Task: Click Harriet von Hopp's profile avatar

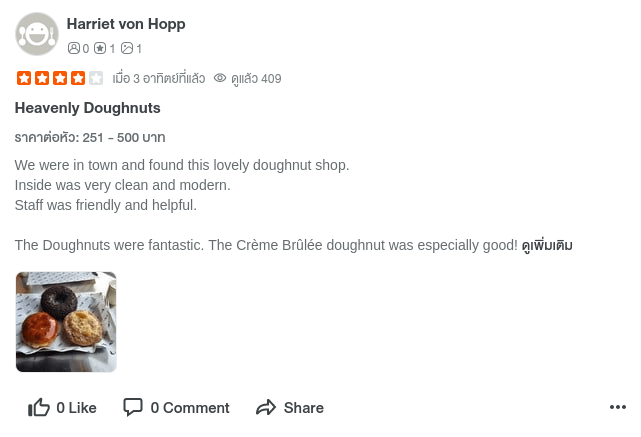Action: click(x=37, y=34)
